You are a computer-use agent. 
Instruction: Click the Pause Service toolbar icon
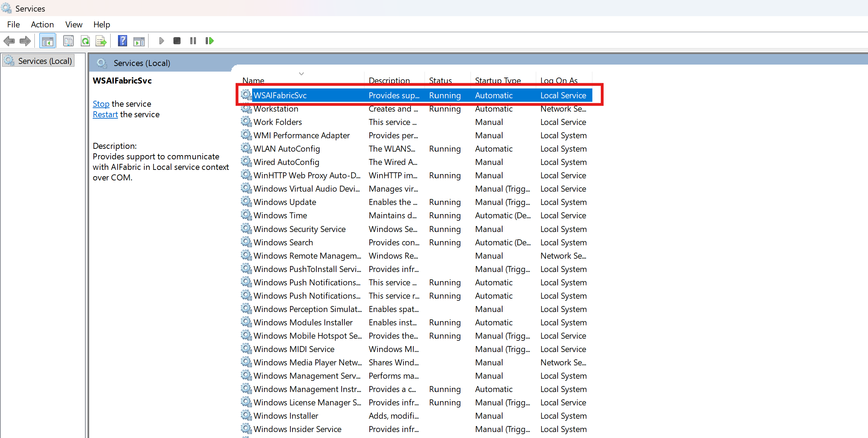pos(193,41)
